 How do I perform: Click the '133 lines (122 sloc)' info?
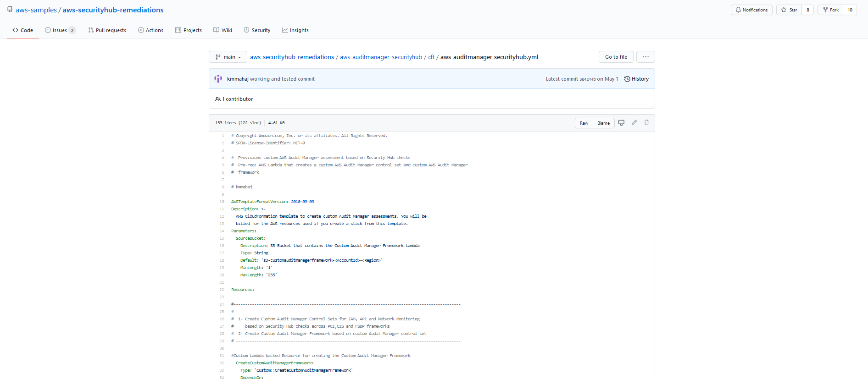pyautogui.click(x=238, y=123)
